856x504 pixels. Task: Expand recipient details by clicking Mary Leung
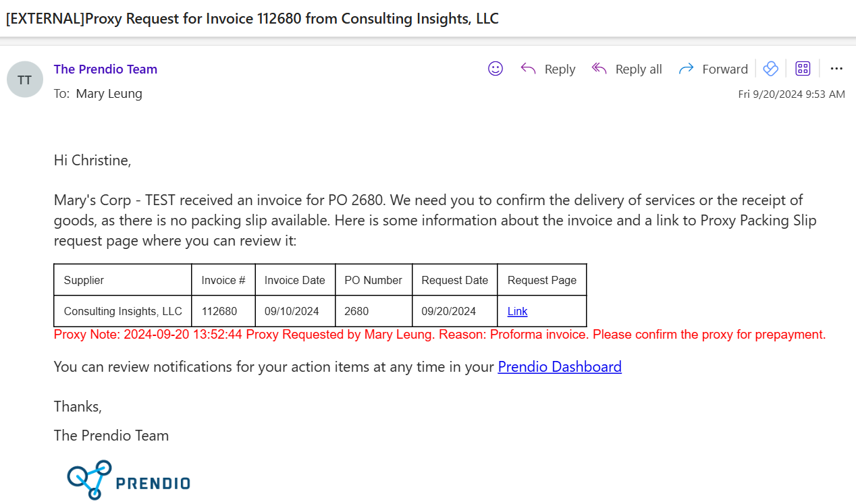109,93
